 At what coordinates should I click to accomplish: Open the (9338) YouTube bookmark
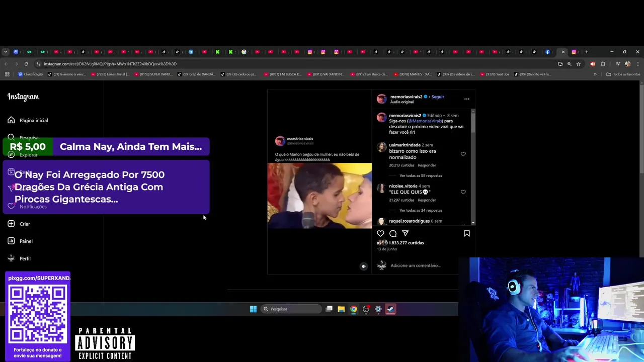494,74
